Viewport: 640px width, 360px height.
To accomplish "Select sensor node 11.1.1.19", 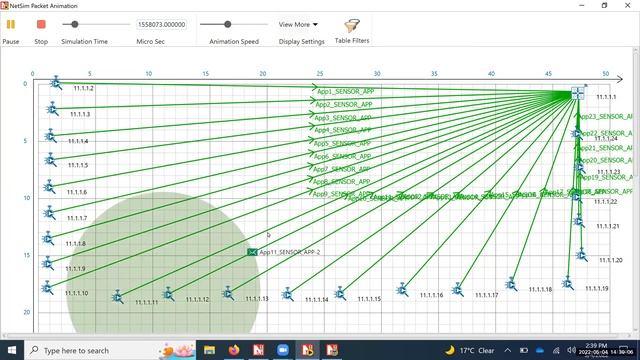I will [x=568, y=283].
